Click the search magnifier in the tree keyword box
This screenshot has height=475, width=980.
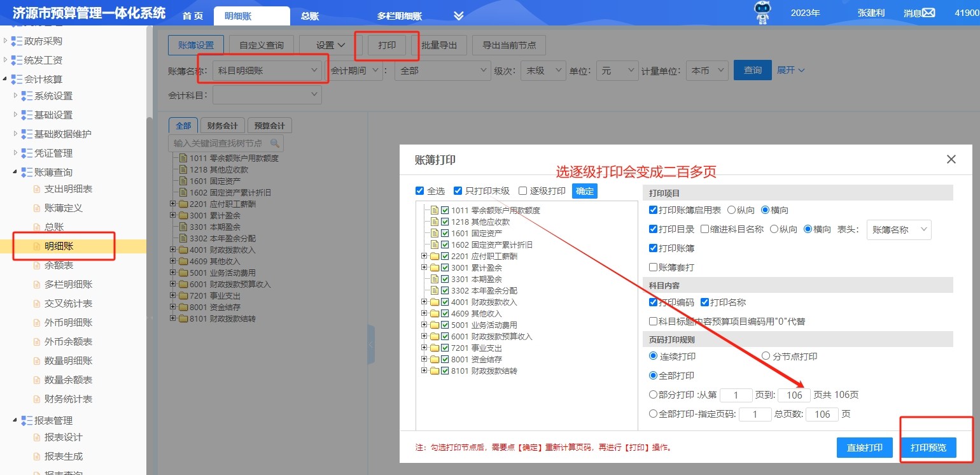point(275,143)
